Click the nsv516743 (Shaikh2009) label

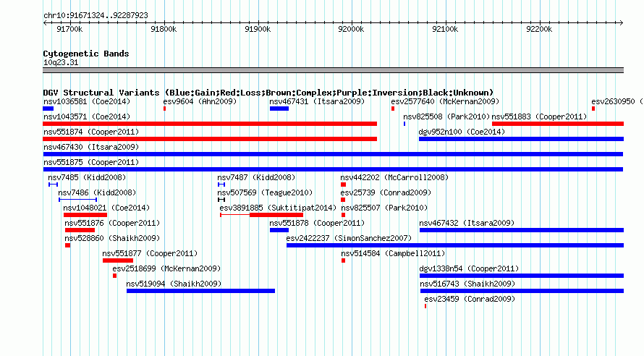pos(467,284)
